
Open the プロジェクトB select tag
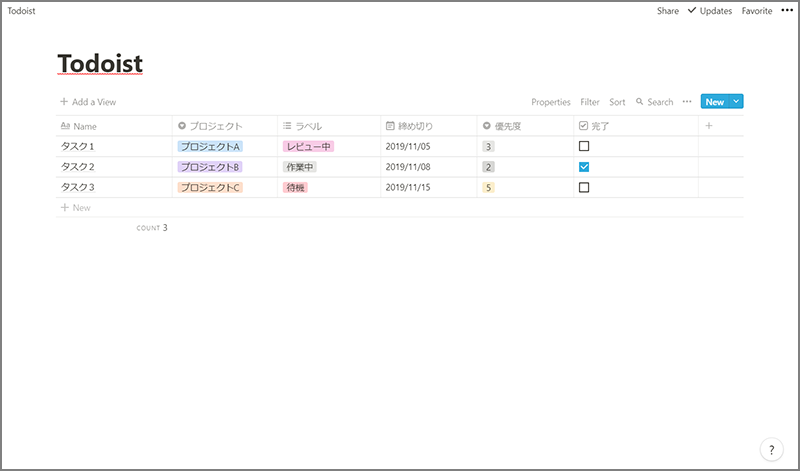210,167
